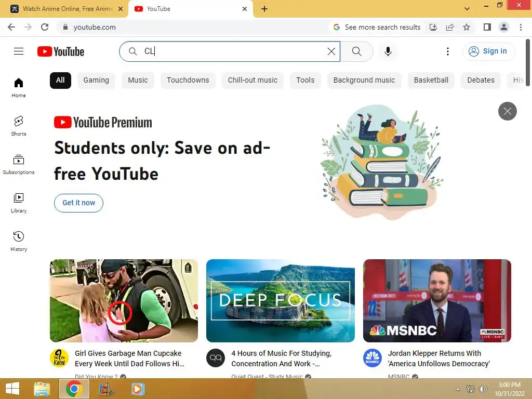Open a new browser tab
Image resolution: width=532 pixels, height=399 pixels.
pyautogui.click(x=264, y=9)
